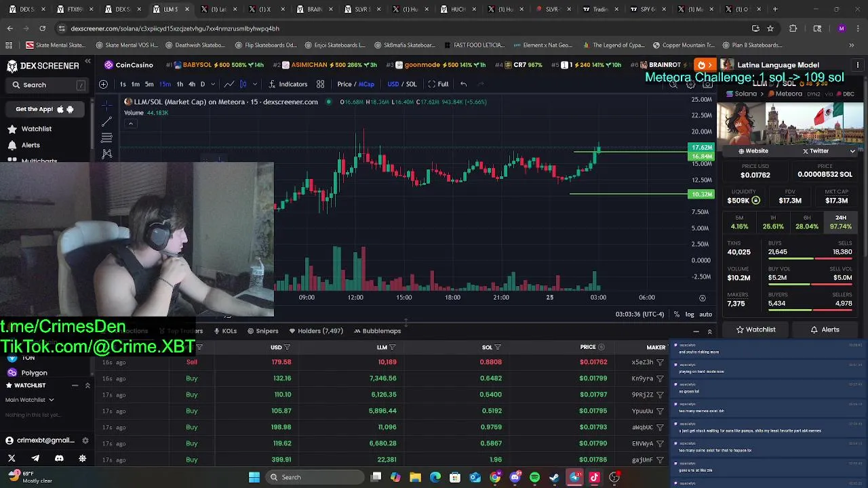This screenshot has height=488, width=868.
Task: Toggle auto scale on chart
Action: (705, 314)
